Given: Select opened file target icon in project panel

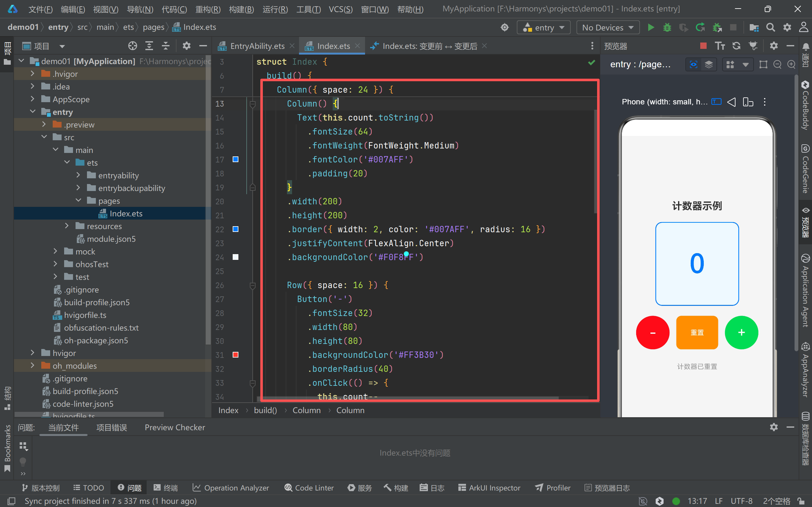Looking at the screenshot, I should [x=132, y=46].
